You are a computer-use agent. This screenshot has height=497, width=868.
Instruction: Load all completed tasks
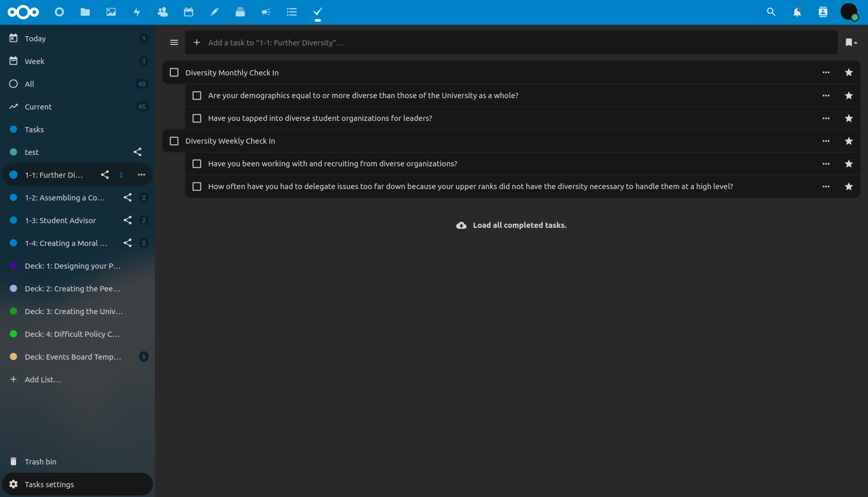(x=519, y=225)
